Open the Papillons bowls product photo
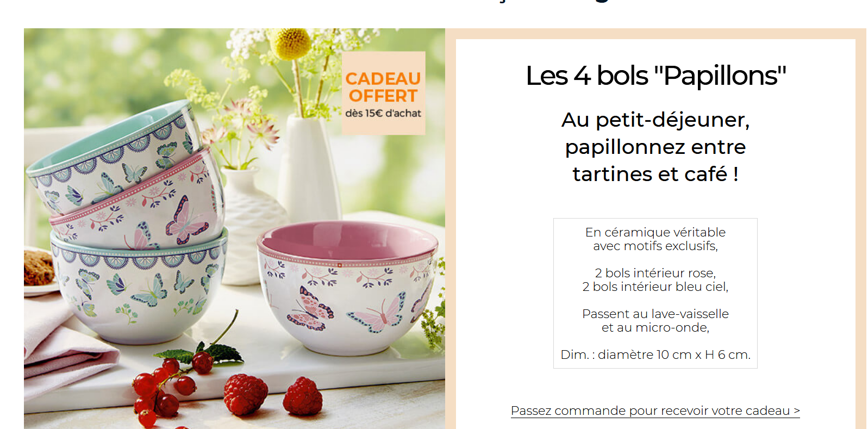 234,228
